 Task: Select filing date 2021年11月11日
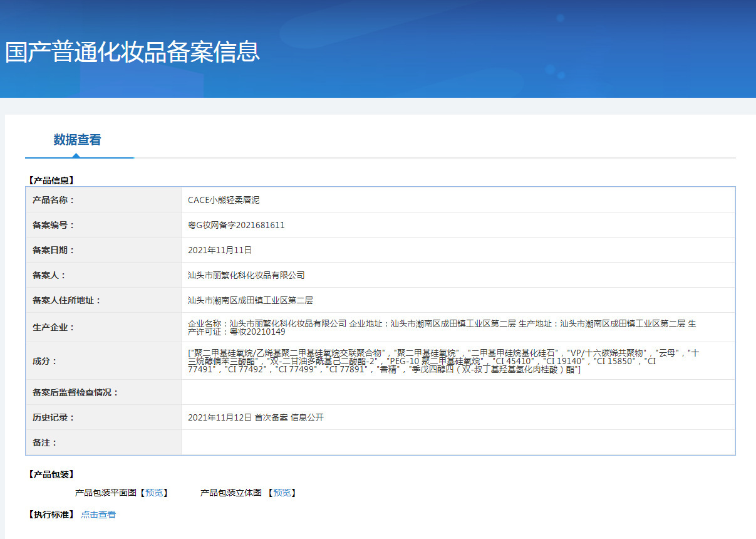tap(220, 250)
